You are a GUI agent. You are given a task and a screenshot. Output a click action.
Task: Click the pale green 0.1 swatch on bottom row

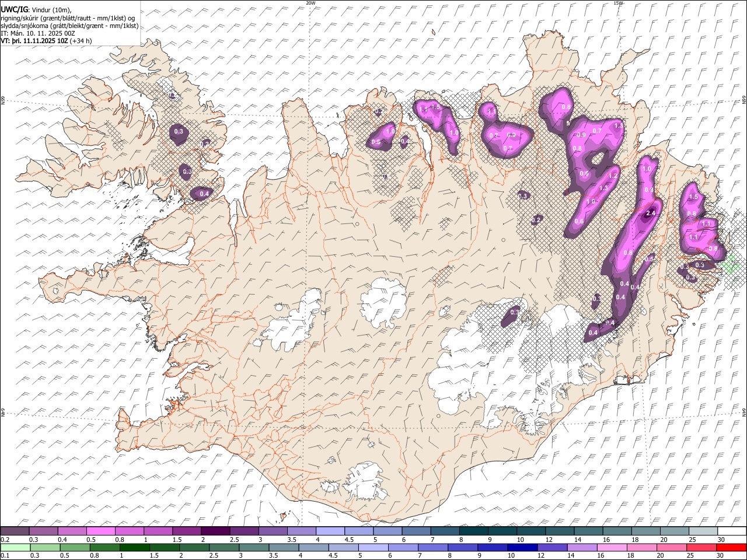[x=15, y=547]
